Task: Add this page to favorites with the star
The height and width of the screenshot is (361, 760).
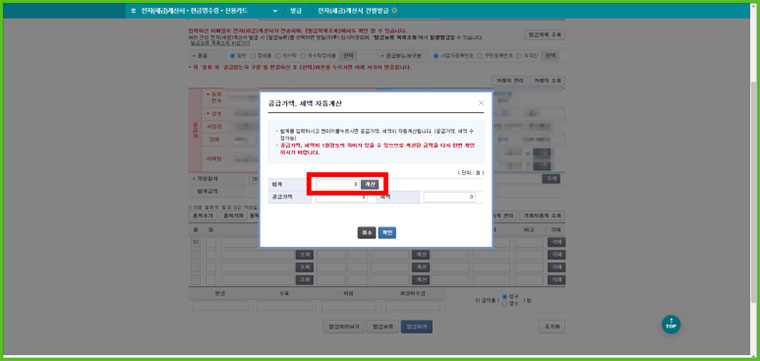Action: point(395,11)
